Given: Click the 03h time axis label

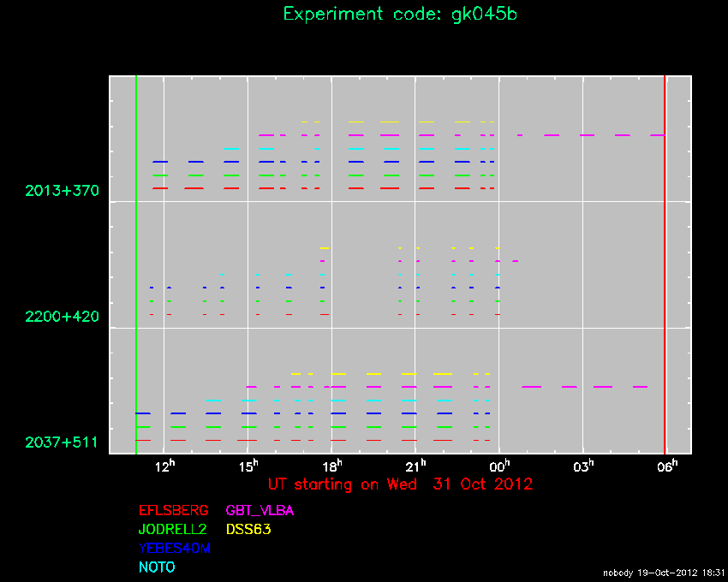Looking at the screenshot, I should coord(583,466).
